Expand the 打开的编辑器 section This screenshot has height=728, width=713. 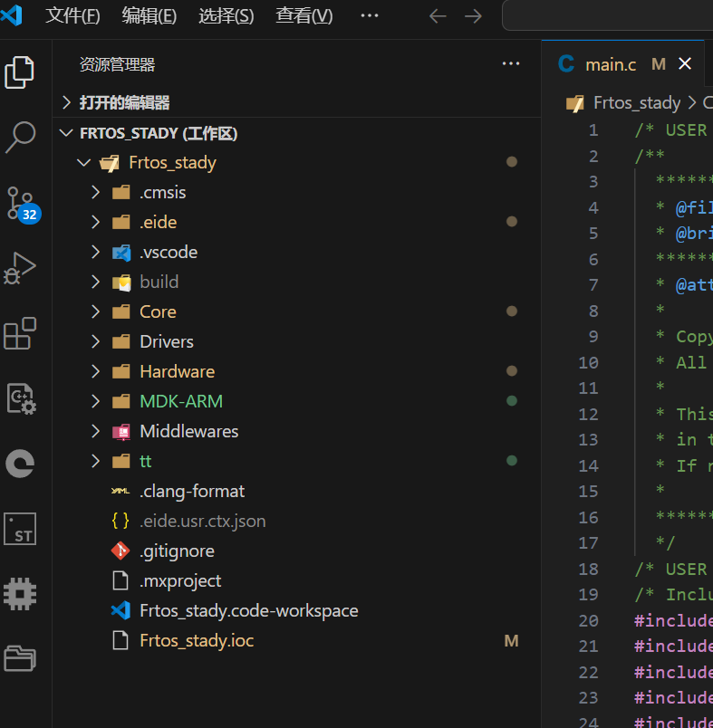coord(66,102)
